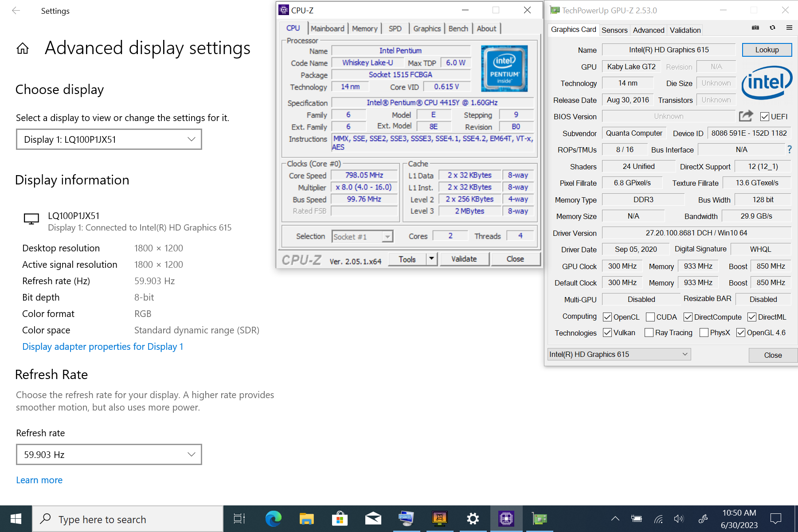The height and width of the screenshot is (532, 798).
Task: Expand the Display 1: LQ100P1JX51 dropdown
Action: tap(109, 139)
